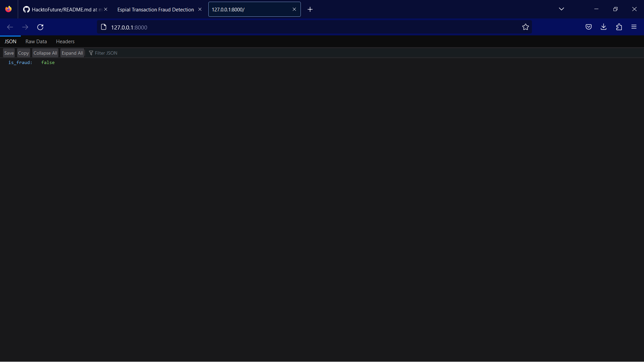Collapse all JSON nodes
Screen dimensions: 644x362
(x=45, y=53)
